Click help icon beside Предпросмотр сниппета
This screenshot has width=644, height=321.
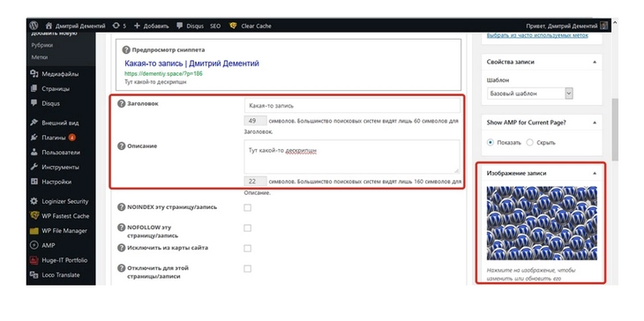[x=126, y=50]
